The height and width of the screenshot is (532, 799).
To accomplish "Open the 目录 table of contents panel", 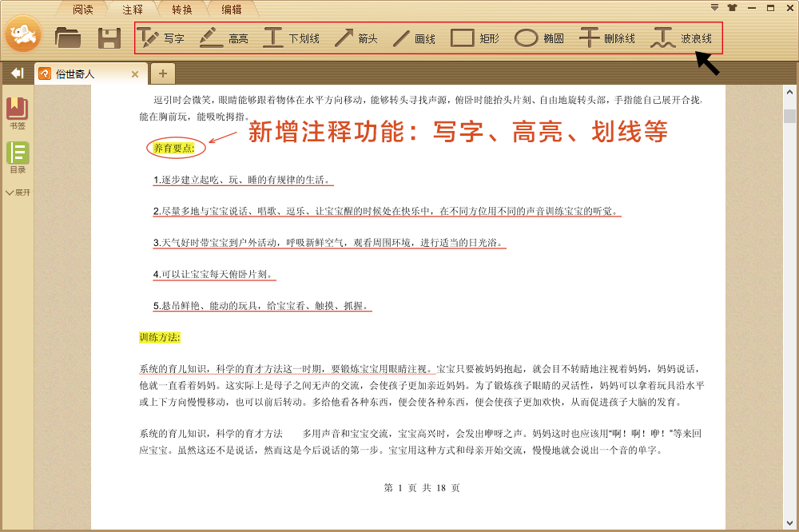I will 18,157.
